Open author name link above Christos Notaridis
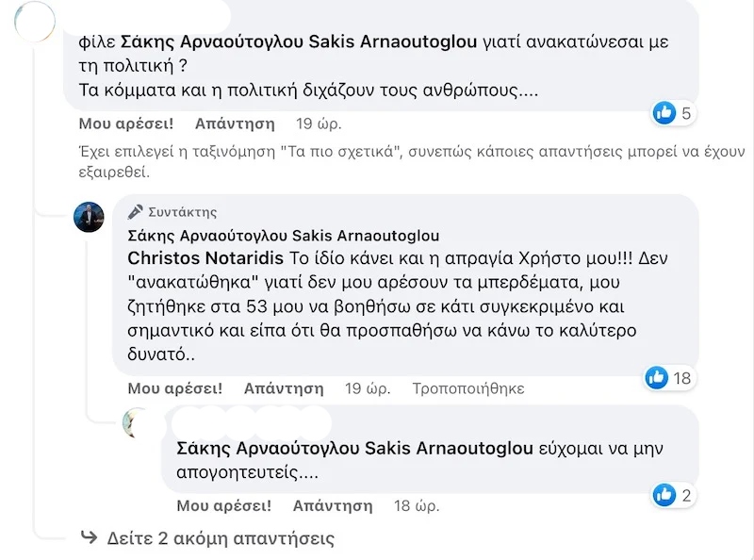Viewport: 754px width, 560px height. coord(283,235)
